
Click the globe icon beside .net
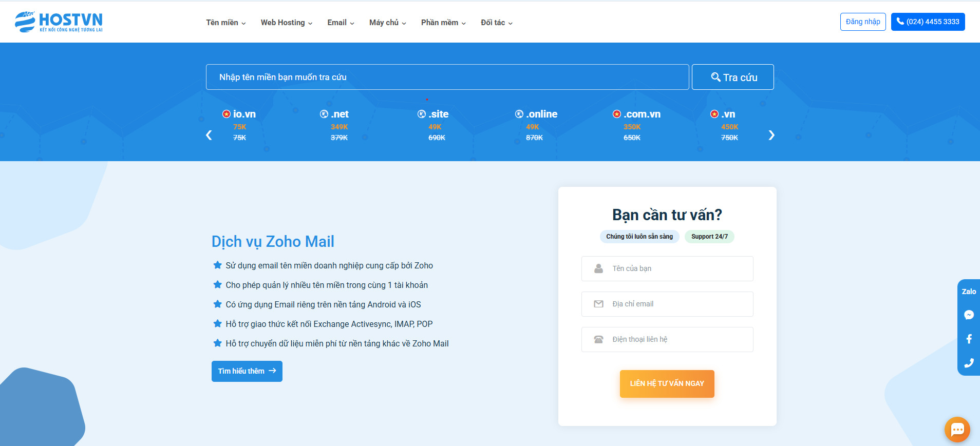coord(324,114)
